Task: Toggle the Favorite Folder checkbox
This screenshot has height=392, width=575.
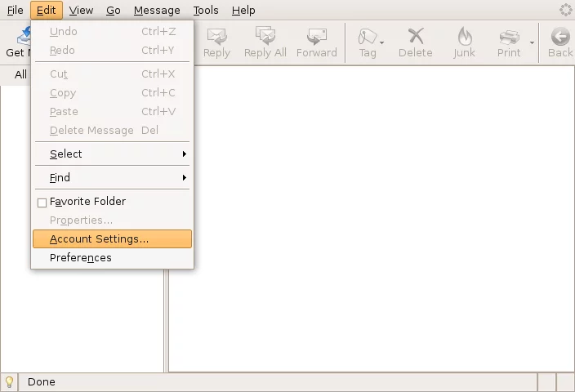Action: (x=42, y=203)
